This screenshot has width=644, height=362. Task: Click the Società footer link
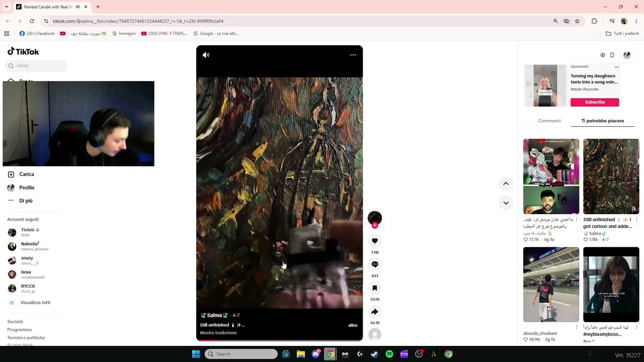pyautogui.click(x=15, y=322)
